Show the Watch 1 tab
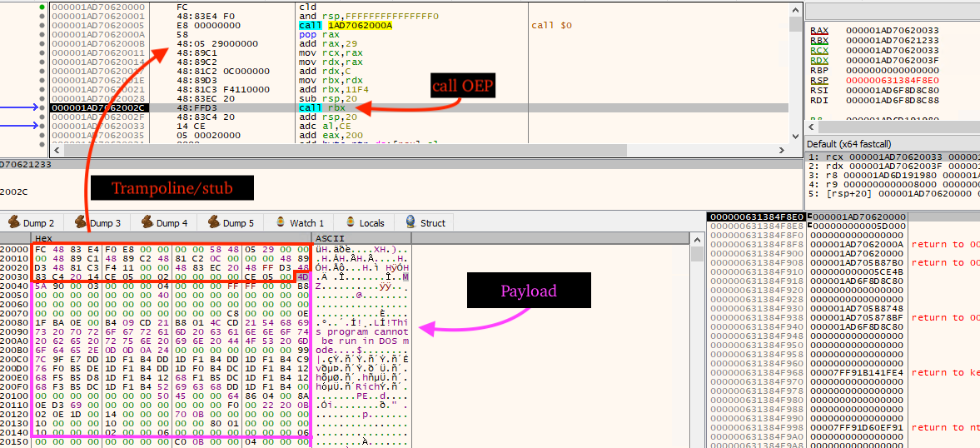980x448 pixels. click(x=300, y=222)
